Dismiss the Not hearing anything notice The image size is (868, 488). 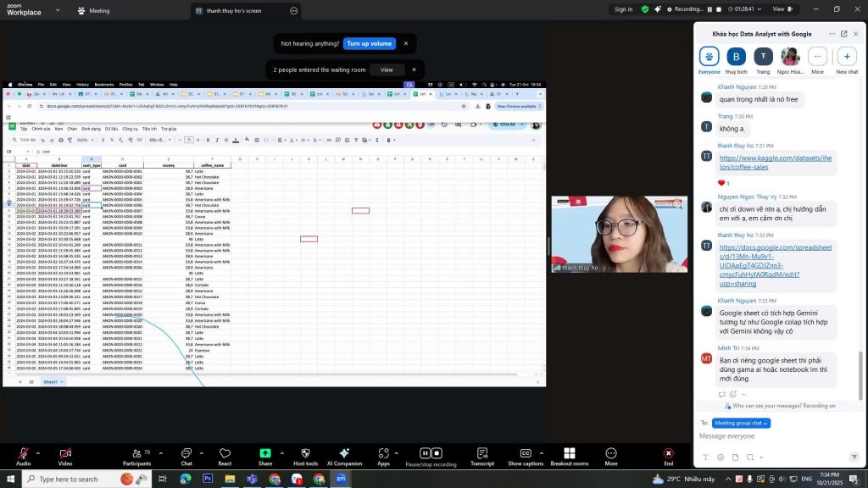406,44
